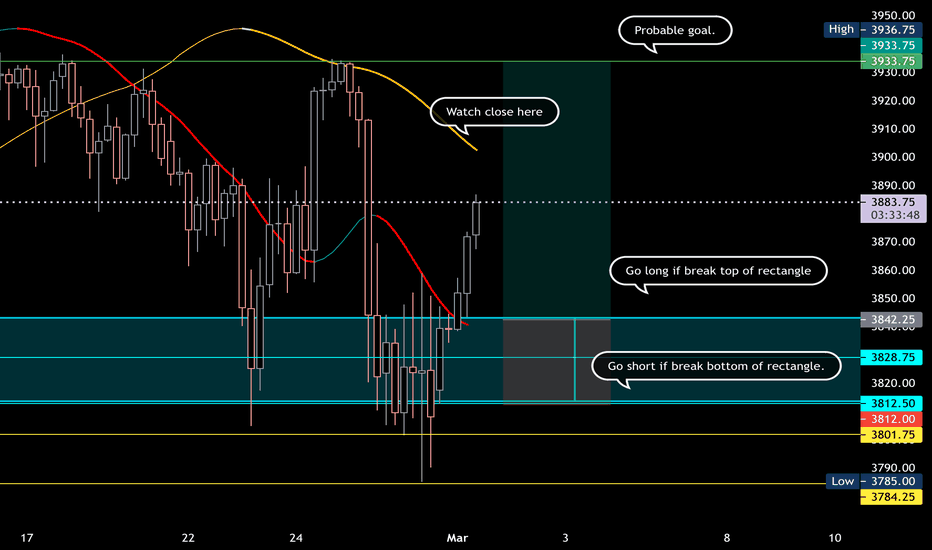
Task: Click the High 3936.75 price label
Action: 873,30
